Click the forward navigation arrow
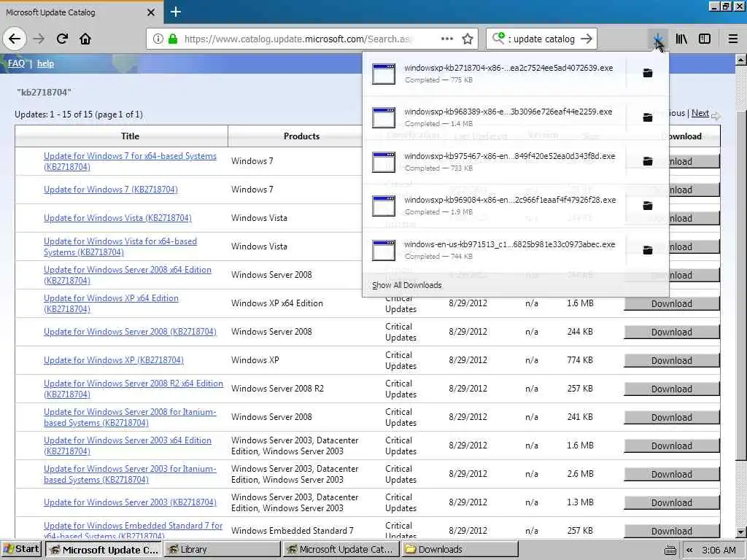The image size is (747, 560). tap(39, 39)
